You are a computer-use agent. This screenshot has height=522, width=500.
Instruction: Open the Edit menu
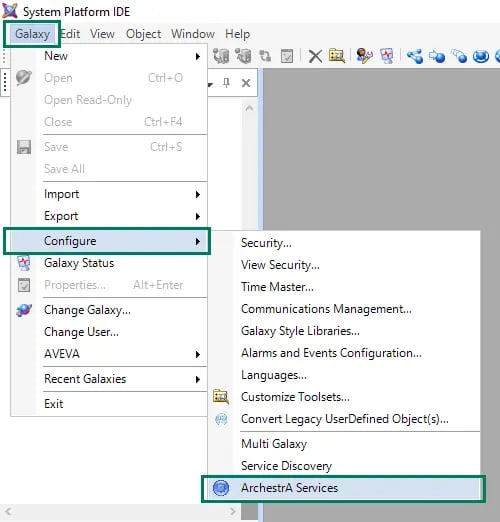pos(70,34)
